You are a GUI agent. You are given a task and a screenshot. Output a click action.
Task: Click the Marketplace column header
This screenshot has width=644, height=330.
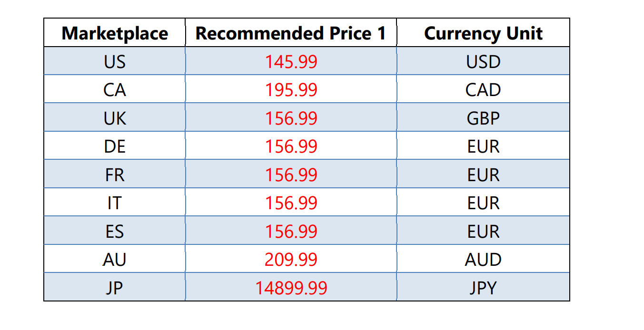(x=115, y=33)
